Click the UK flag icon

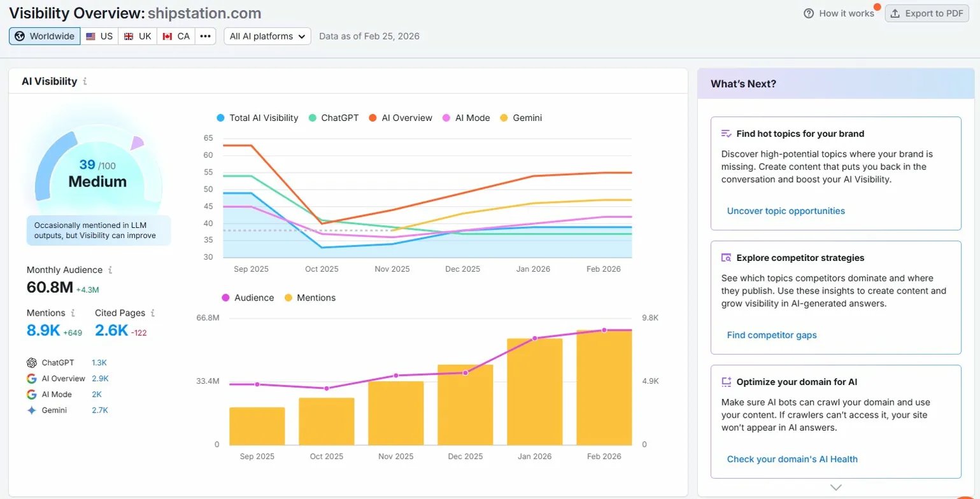pyautogui.click(x=129, y=36)
